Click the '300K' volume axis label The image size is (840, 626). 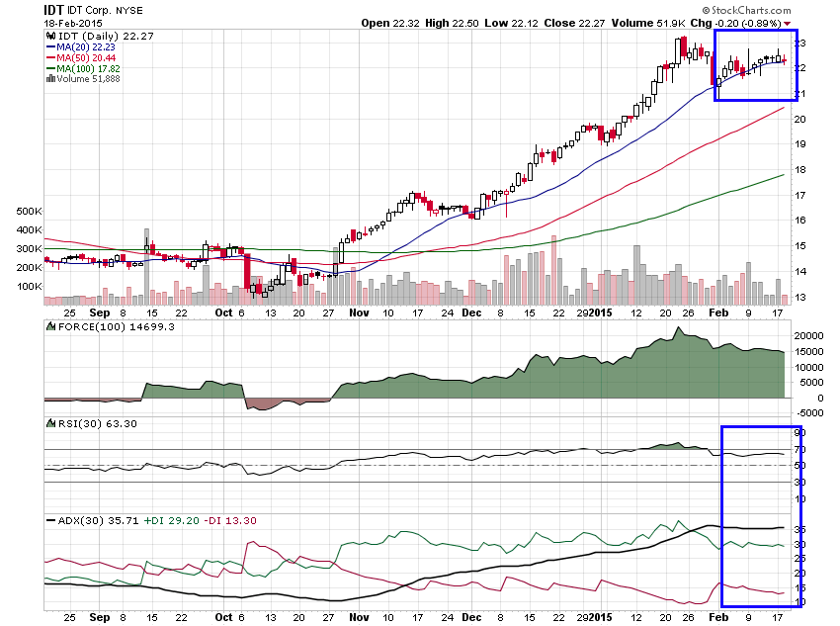click(x=29, y=248)
